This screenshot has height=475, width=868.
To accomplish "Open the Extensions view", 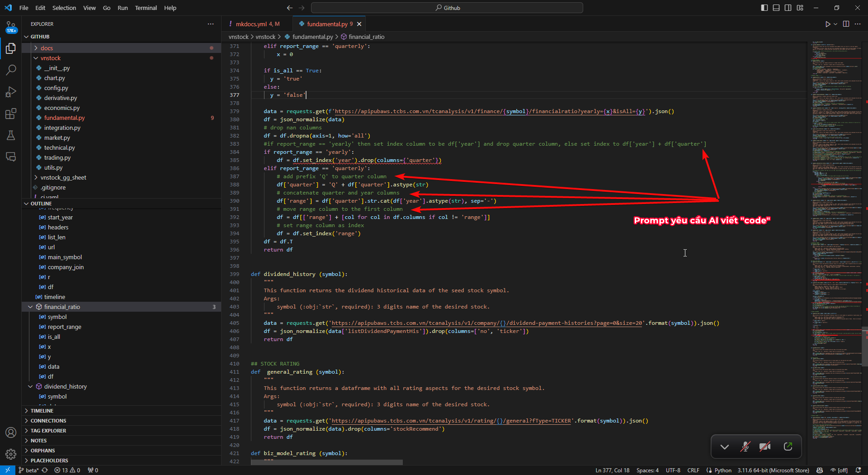I will pos(11,114).
